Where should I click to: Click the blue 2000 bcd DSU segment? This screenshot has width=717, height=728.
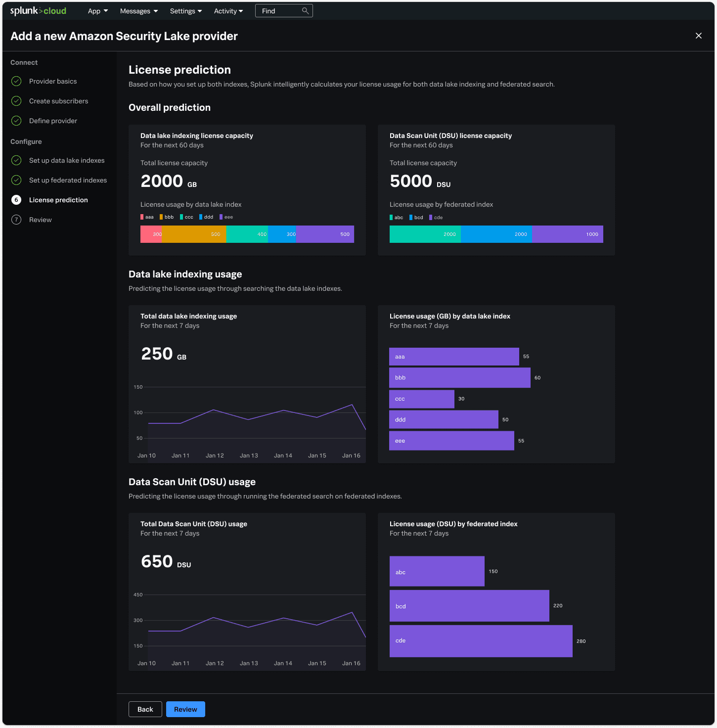496,234
